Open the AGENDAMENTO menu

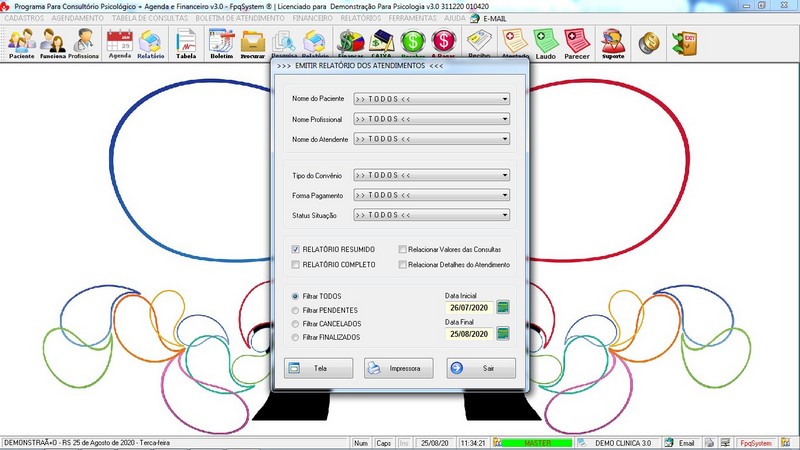coord(78,18)
